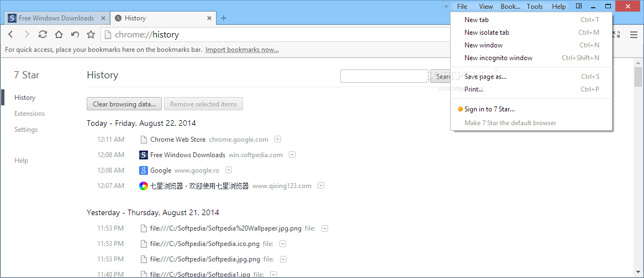The height and width of the screenshot is (278, 644).
Task: Click Clear browsing data button
Action: point(124,104)
